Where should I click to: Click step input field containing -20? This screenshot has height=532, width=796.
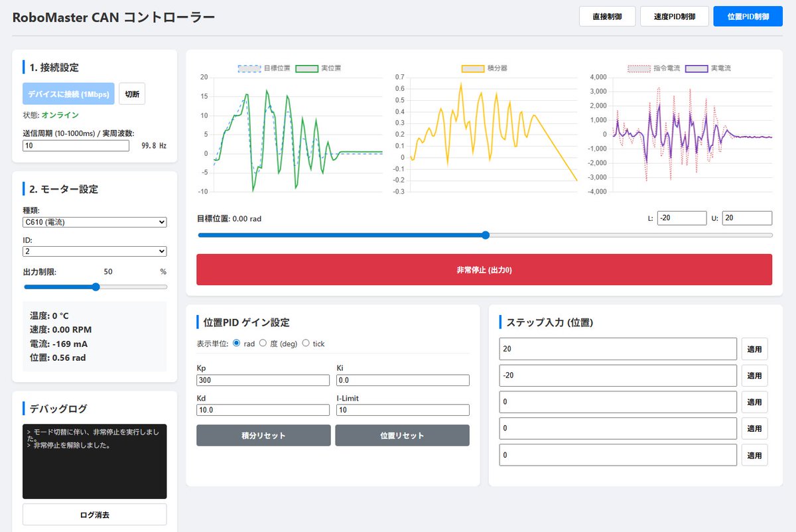(618, 375)
